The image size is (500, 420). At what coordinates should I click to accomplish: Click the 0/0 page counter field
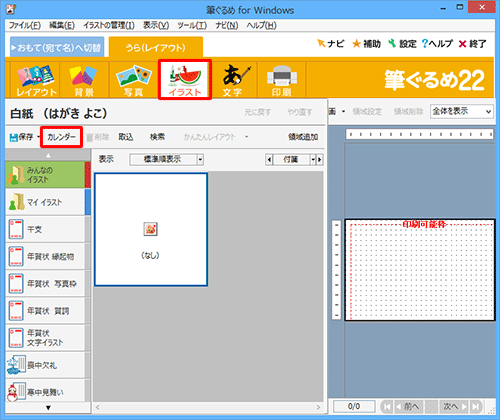(354, 407)
